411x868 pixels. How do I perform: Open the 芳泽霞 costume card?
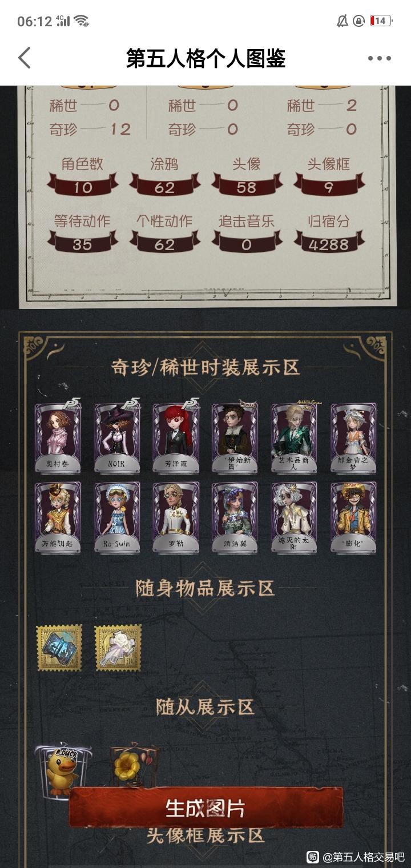coord(176,437)
